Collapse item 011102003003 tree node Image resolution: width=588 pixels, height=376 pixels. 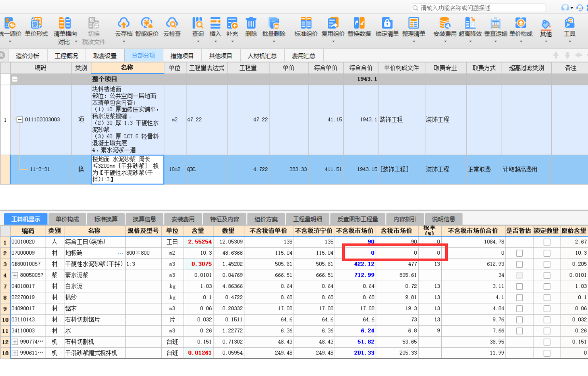tap(19, 119)
